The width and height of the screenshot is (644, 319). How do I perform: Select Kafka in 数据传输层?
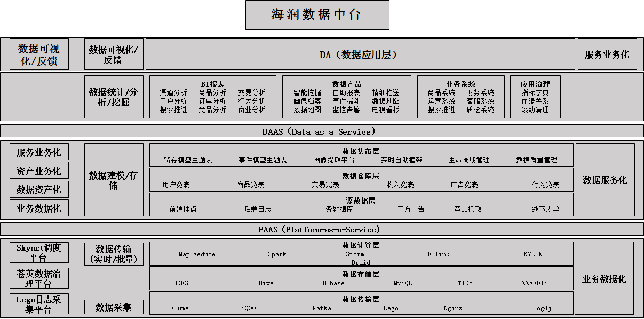pyautogui.click(x=322, y=308)
